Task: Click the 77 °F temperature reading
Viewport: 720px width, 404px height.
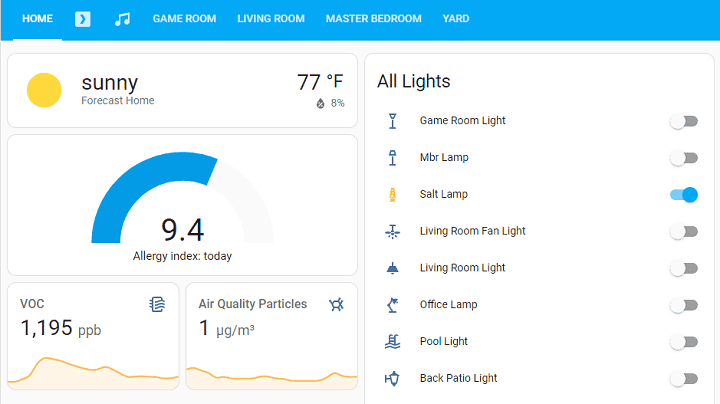Action: [x=320, y=82]
